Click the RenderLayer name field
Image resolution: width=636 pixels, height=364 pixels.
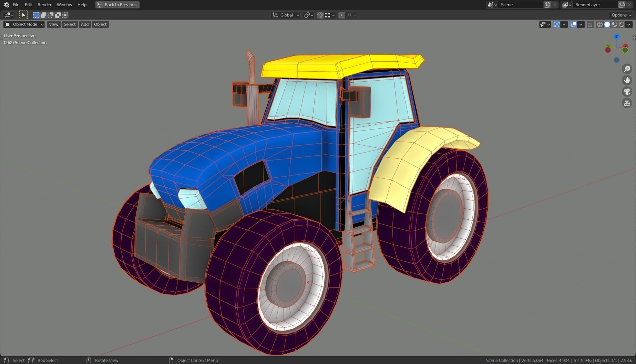point(595,5)
